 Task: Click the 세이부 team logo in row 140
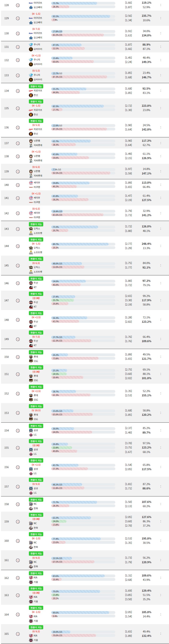31,183
